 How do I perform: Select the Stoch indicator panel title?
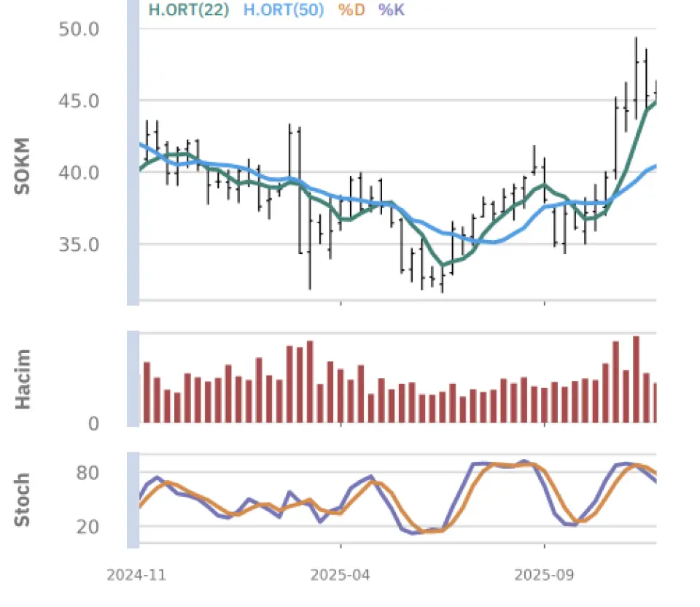(x=23, y=500)
